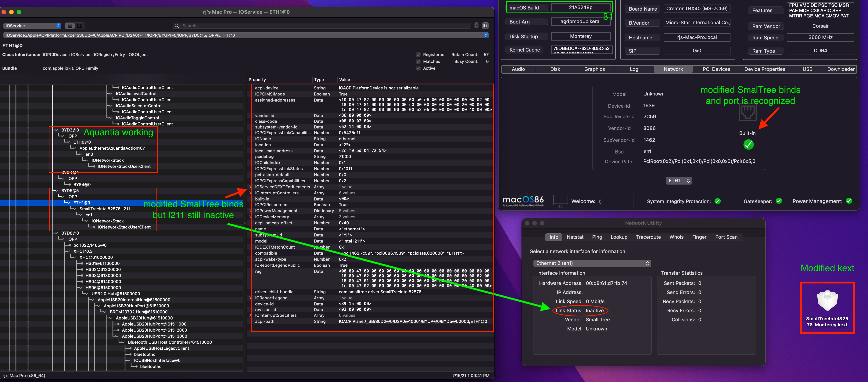The width and height of the screenshot is (868, 382).
Task: Switch to column browser view icon
Action: pyautogui.click(x=80, y=26)
